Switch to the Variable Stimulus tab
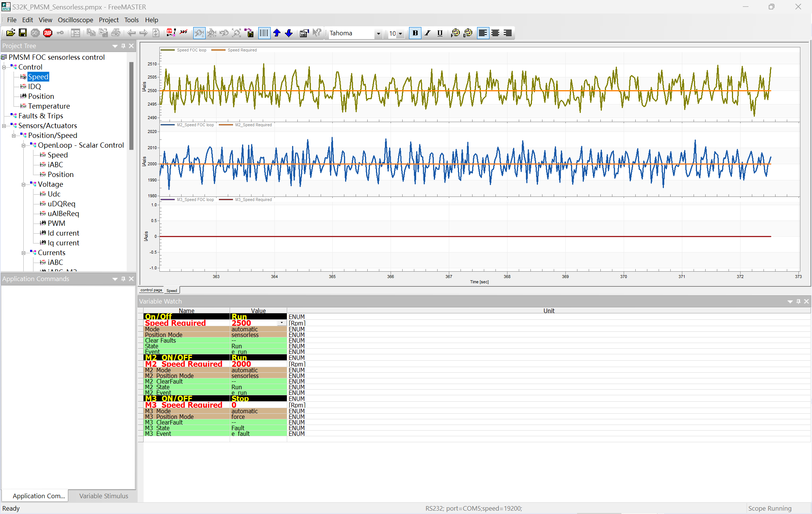Screen dimensions: 812x514 (x=103, y=496)
